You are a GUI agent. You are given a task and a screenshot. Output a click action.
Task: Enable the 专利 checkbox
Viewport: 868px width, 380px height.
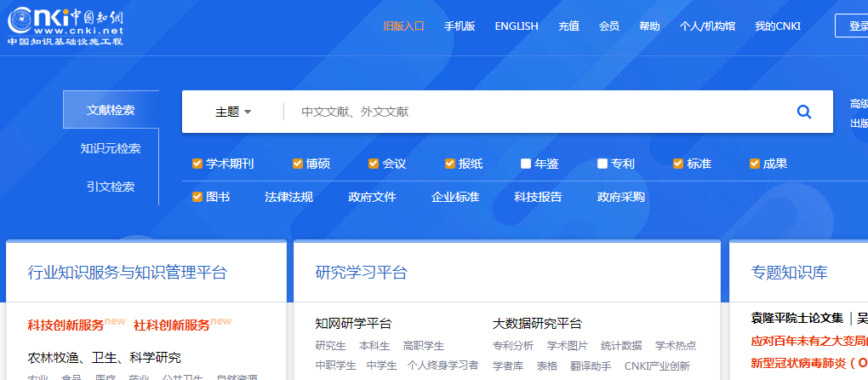click(602, 164)
